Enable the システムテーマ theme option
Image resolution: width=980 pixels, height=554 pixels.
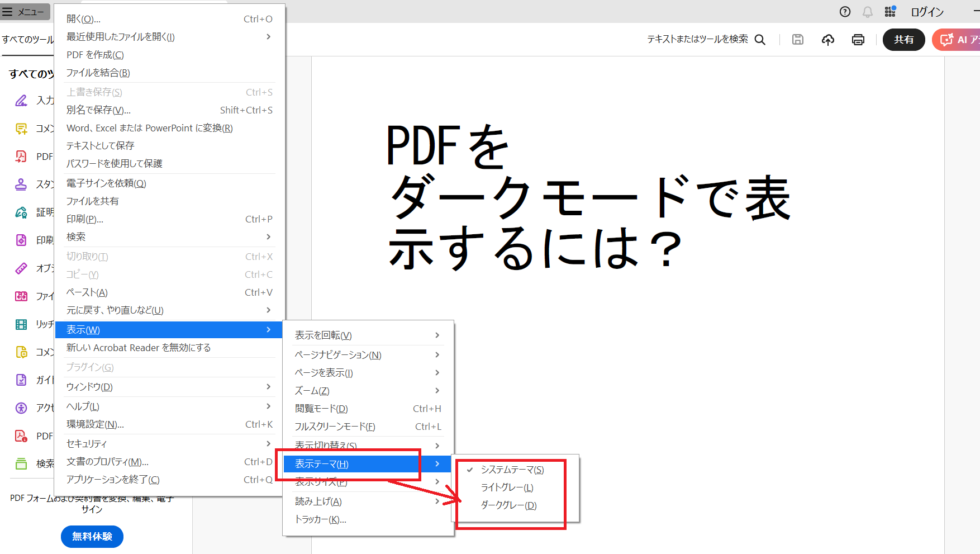click(x=511, y=470)
